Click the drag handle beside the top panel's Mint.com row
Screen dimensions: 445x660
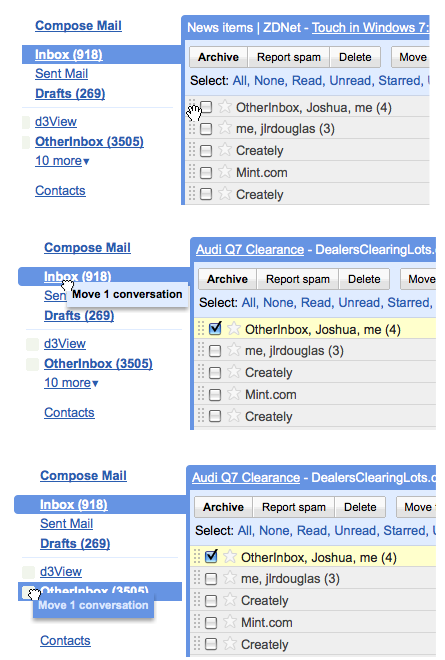click(192, 172)
